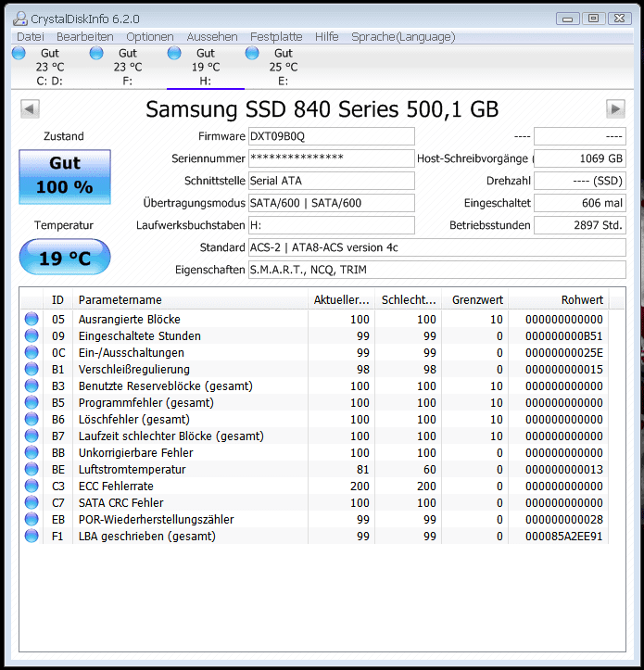
Task: Open the Aussehen menu
Action: tap(212, 37)
